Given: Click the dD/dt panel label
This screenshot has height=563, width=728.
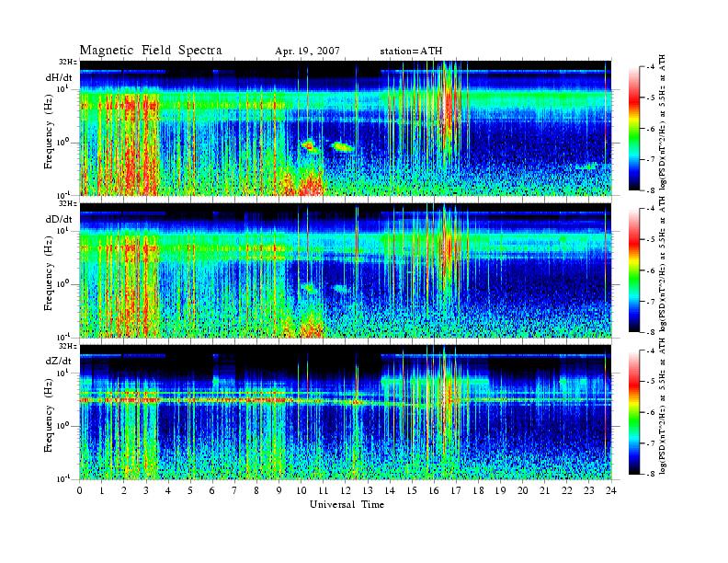Looking at the screenshot, I should tap(59, 219).
